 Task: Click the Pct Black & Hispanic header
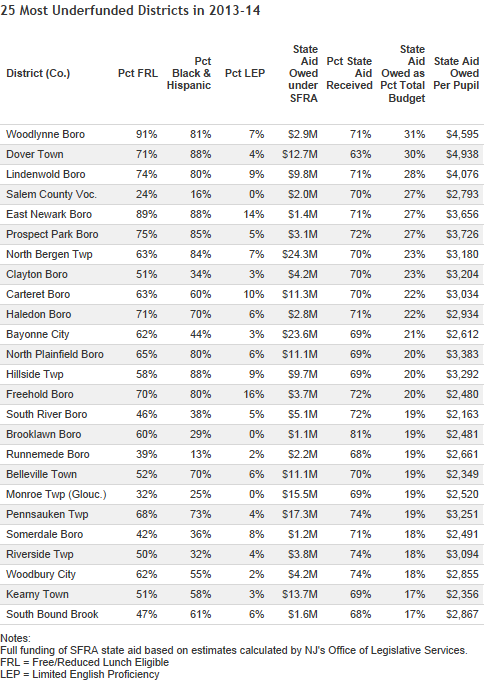tap(189, 73)
